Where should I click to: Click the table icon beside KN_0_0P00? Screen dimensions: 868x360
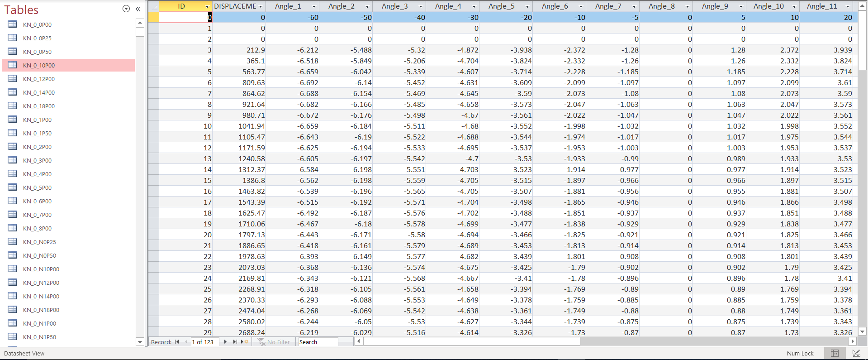point(13,24)
